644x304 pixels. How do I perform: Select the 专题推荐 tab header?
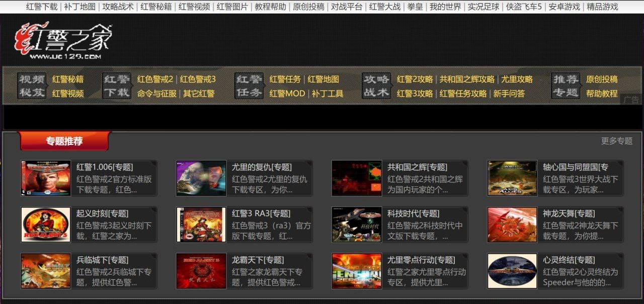(64, 141)
